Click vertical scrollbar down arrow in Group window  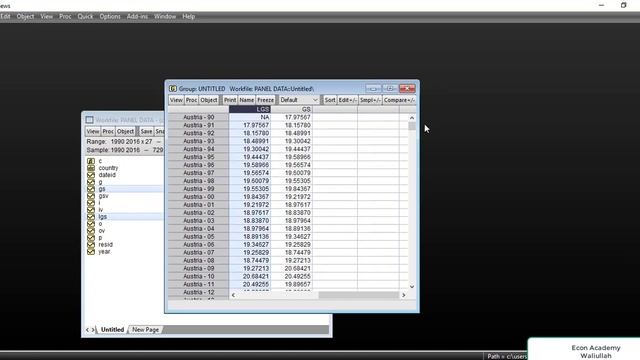pos(412,287)
